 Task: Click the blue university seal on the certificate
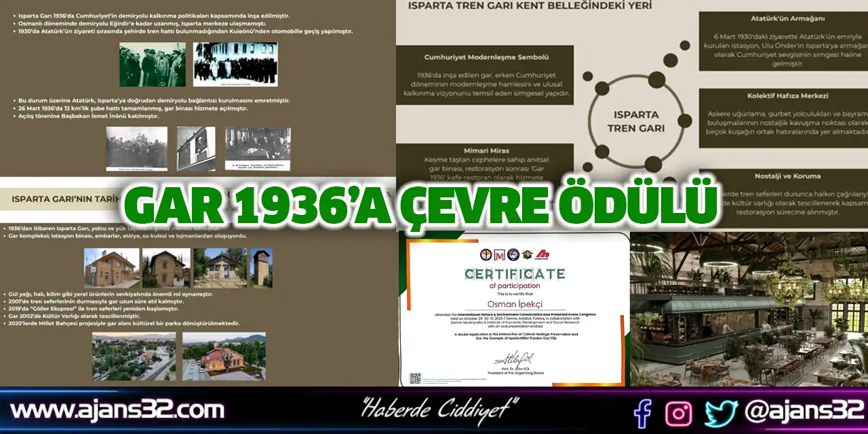pos(513,254)
